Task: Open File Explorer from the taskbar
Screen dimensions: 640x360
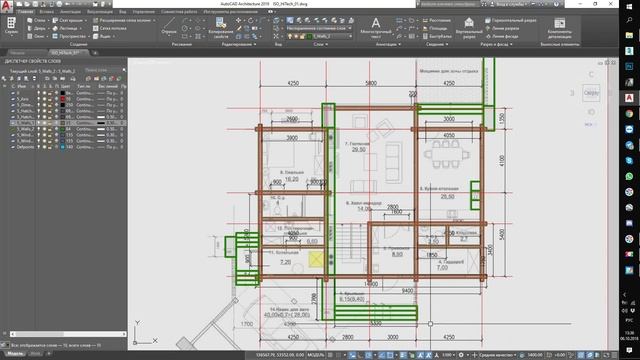Action: [x=629, y=36]
